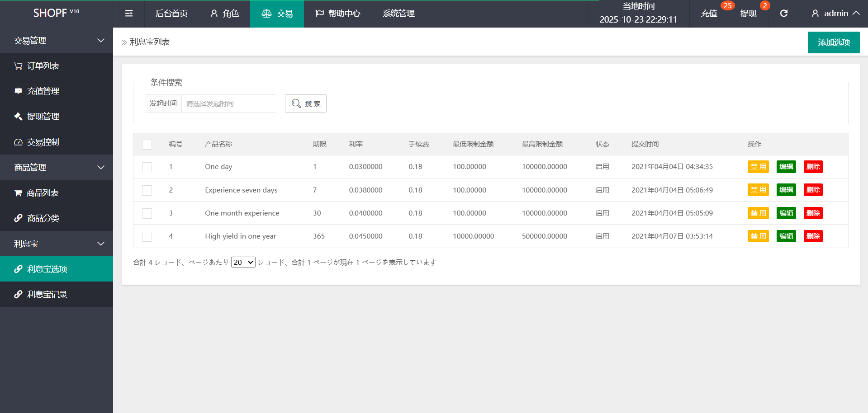The width and height of the screenshot is (868, 413).
Task: Open 订单列表 with the cart icon
Action: (x=43, y=66)
